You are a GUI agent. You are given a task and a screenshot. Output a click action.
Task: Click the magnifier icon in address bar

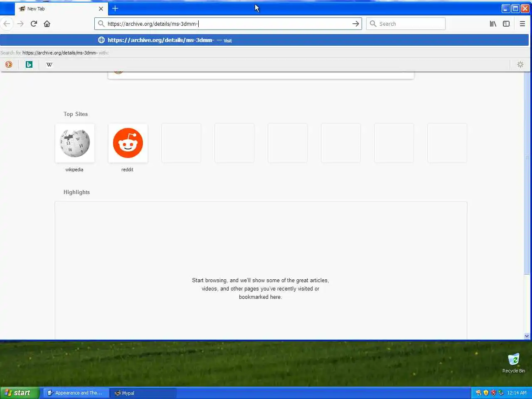point(101,24)
